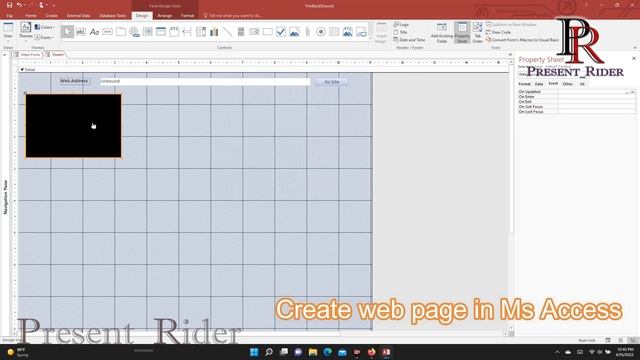Click the Title button in Header/Footer
The image size is (640, 360).
point(400,32)
